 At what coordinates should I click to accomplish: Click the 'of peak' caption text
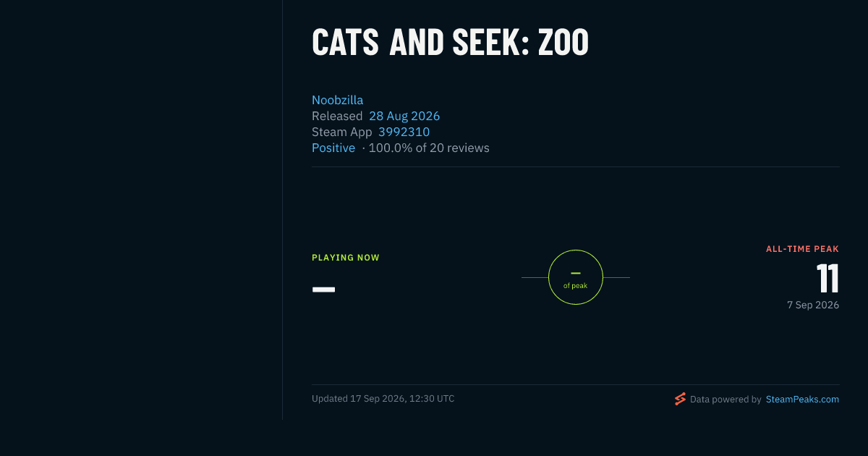[576, 286]
